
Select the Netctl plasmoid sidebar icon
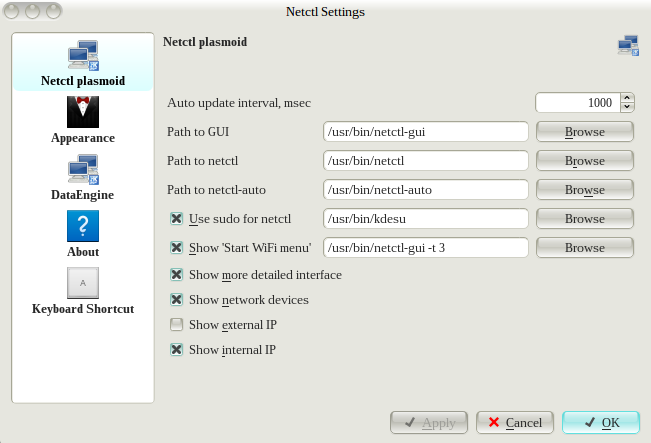[x=83, y=58]
